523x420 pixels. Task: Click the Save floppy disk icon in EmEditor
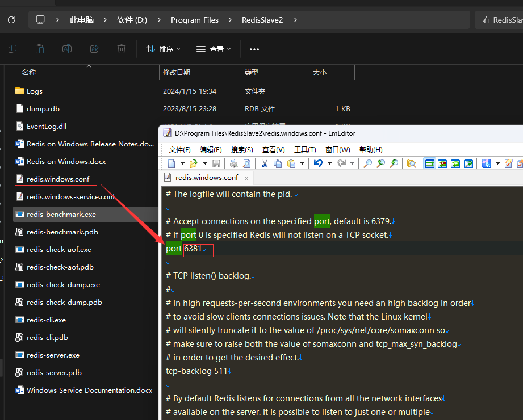[216, 163]
